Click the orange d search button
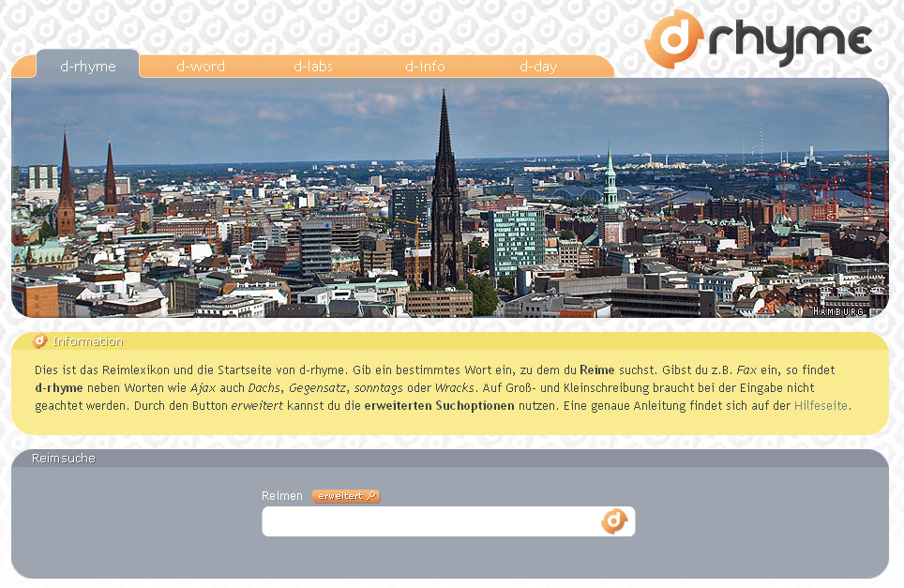The width and height of the screenshot is (904, 588). [614, 521]
